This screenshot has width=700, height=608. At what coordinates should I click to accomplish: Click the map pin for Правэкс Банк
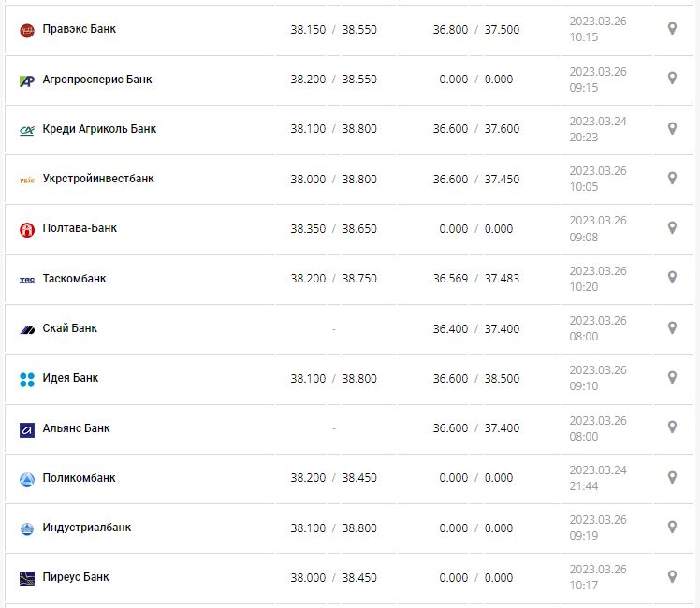[x=672, y=29]
